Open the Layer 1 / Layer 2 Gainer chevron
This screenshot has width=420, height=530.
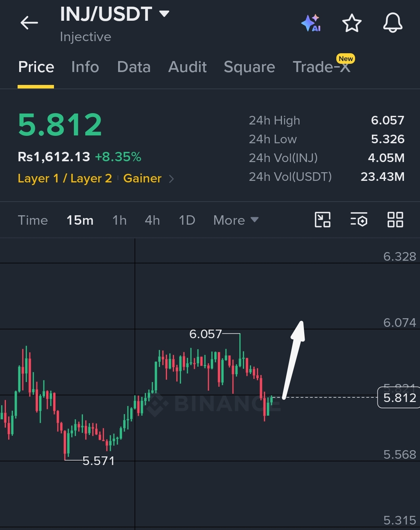[x=171, y=179]
